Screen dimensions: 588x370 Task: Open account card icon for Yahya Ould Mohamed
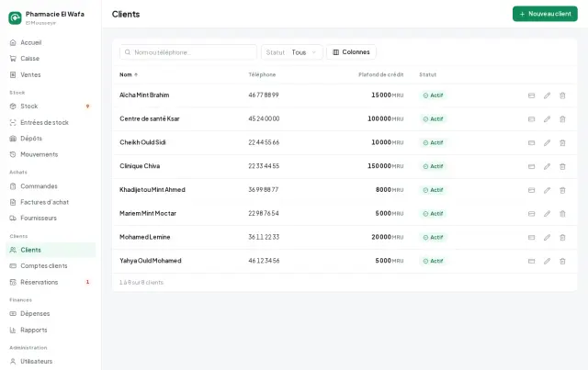(x=531, y=261)
